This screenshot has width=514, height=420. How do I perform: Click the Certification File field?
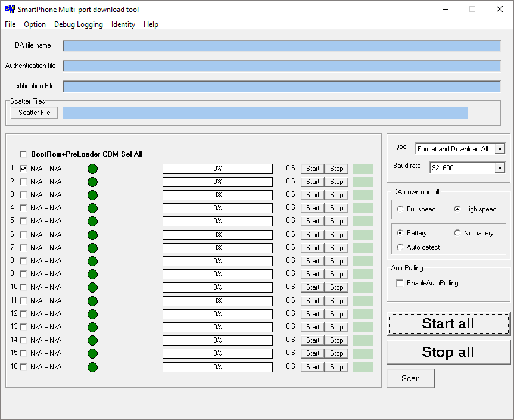click(282, 86)
